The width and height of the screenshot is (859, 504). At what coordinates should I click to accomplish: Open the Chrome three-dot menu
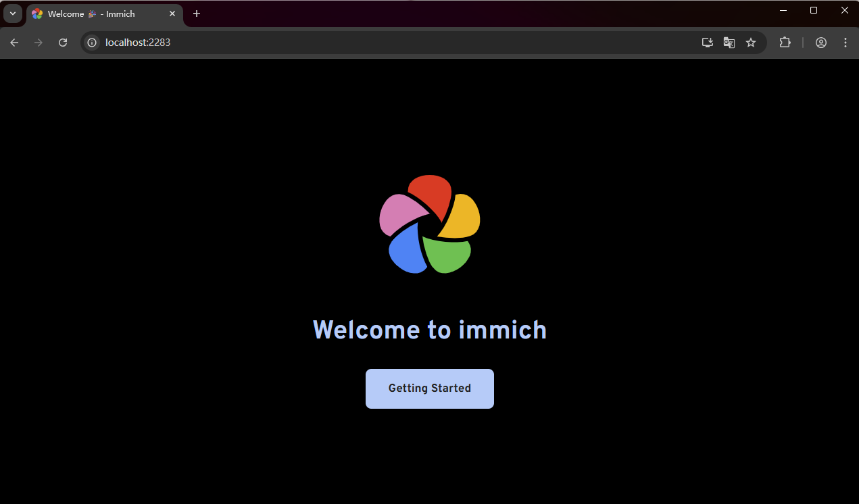[845, 43]
